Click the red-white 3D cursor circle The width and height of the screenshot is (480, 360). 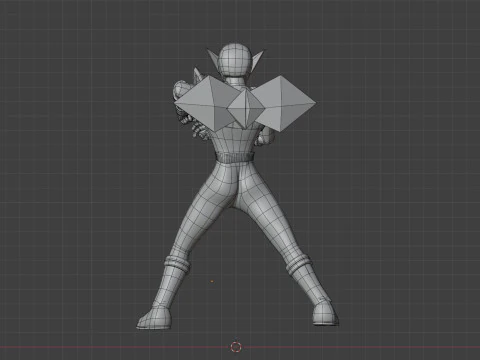coord(236,347)
